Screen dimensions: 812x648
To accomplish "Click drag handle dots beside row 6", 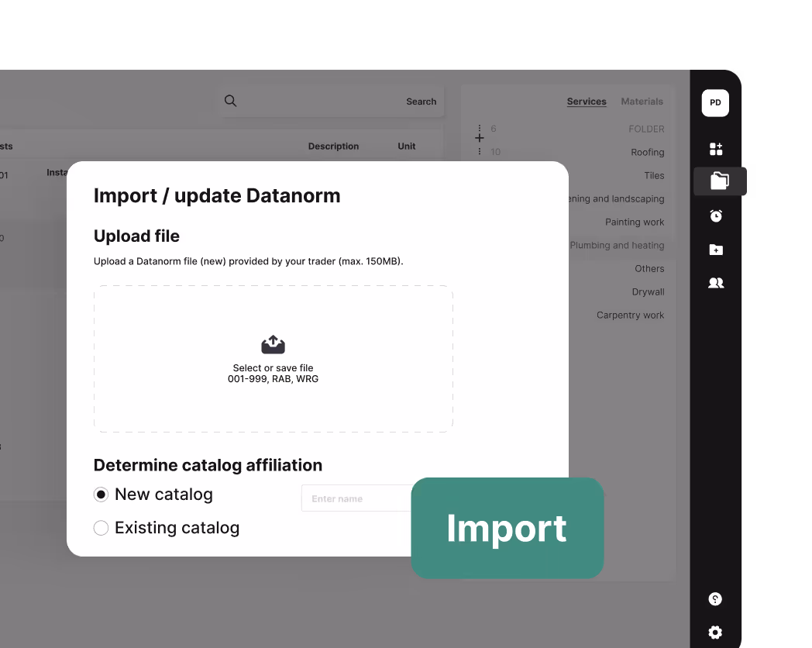I will pyautogui.click(x=480, y=128).
